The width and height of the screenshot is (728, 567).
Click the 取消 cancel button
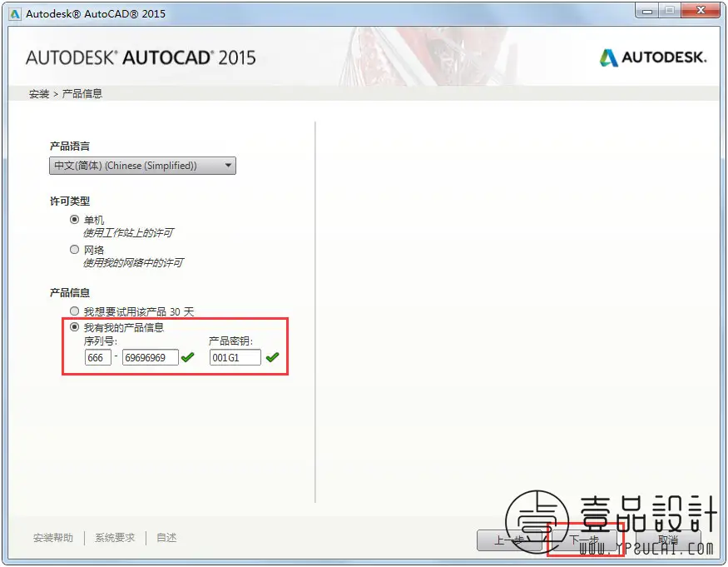coord(668,540)
